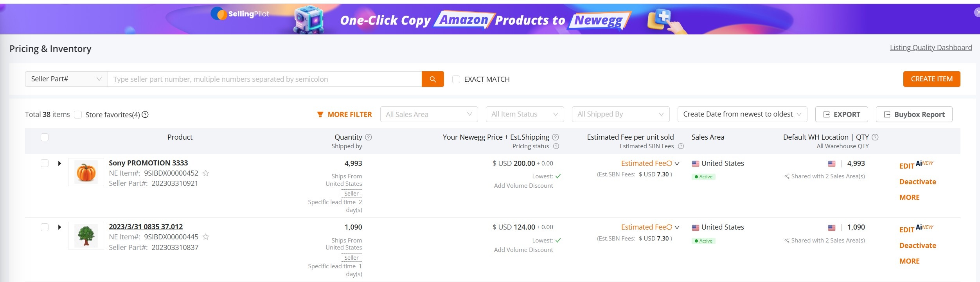980x282 pixels.
Task: Click Pricing status info icon
Action: (x=556, y=146)
